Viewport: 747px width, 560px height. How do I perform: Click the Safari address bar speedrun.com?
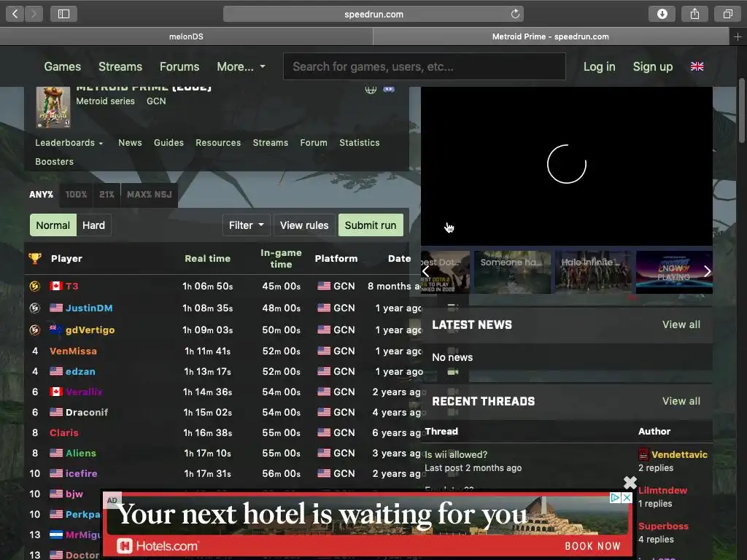373,14
